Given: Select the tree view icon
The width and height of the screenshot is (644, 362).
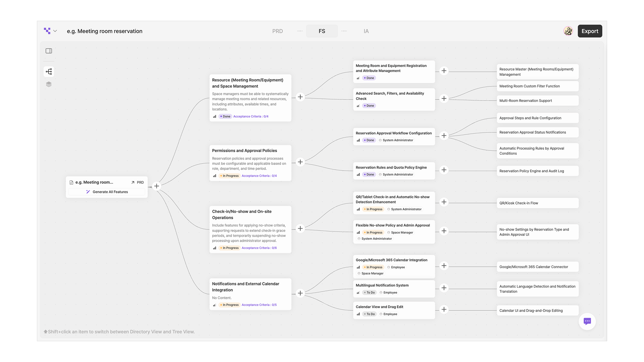Looking at the screenshot, I should pyautogui.click(x=49, y=71).
